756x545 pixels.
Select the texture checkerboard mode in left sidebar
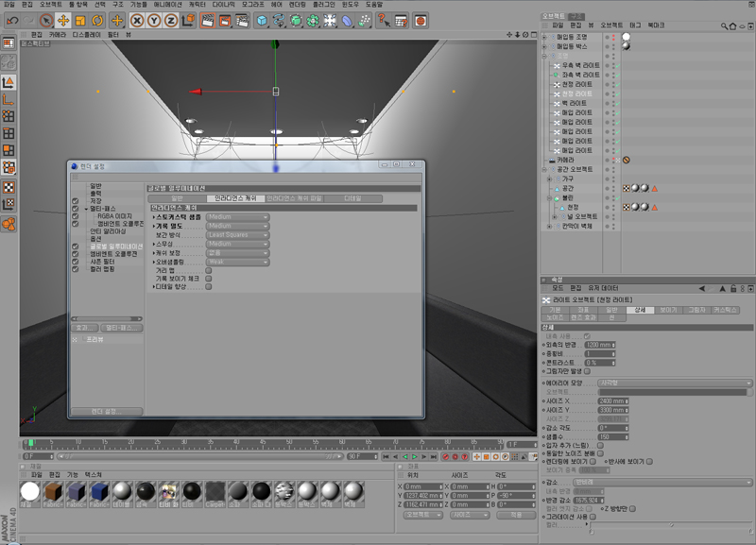(9, 187)
